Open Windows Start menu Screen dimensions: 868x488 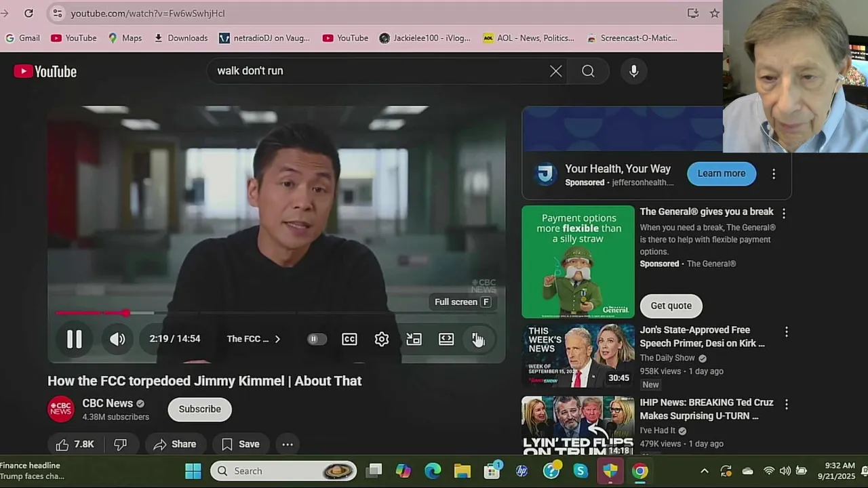click(x=193, y=471)
